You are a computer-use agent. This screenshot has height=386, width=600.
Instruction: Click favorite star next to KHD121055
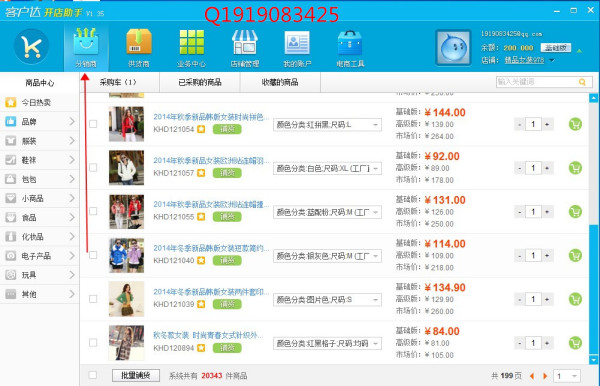pyautogui.click(x=201, y=217)
